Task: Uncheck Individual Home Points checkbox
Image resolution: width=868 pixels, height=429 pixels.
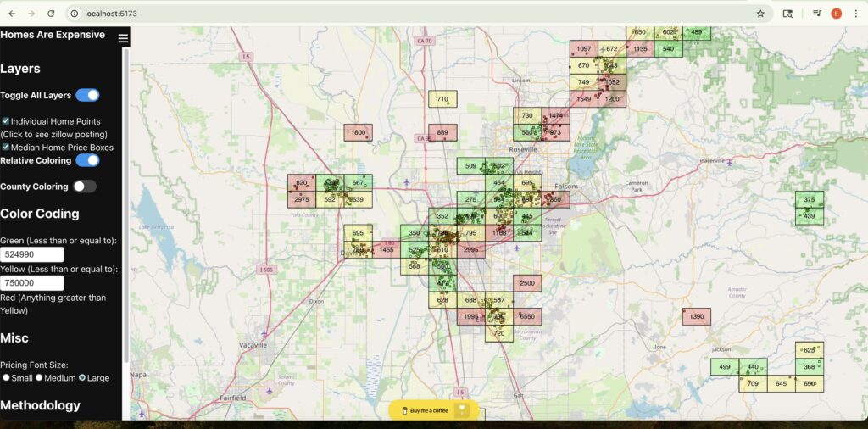Action: click(6, 121)
